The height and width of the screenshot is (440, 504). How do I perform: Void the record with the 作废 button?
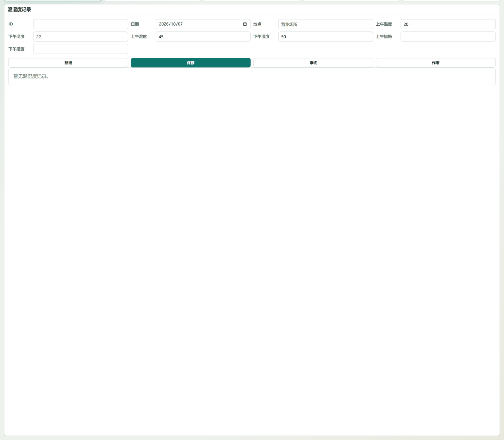436,63
